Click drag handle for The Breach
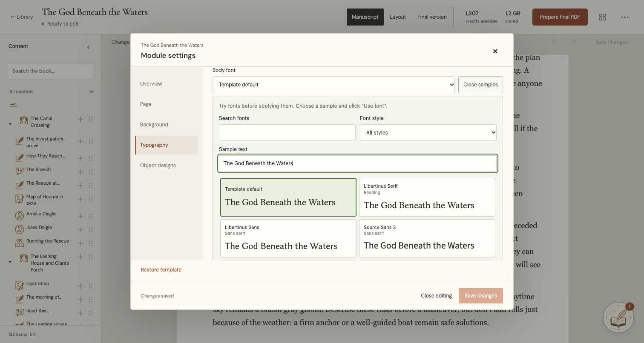This screenshot has height=343, width=644. (91, 172)
